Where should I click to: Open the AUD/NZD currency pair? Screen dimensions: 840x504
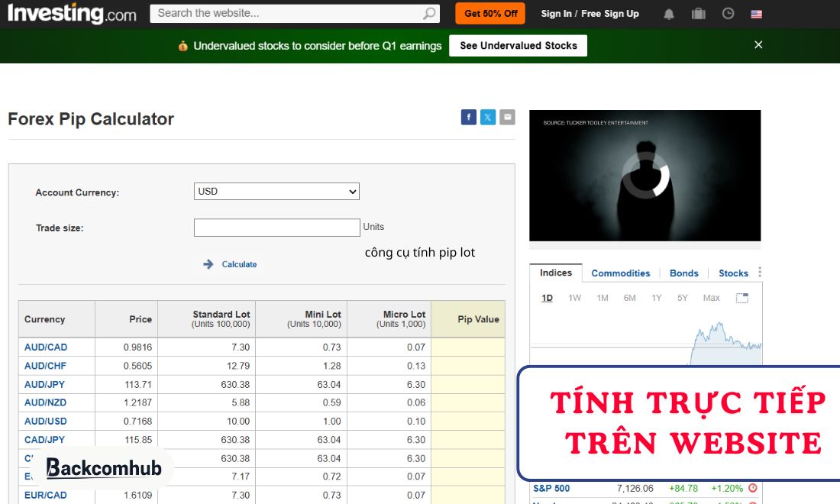point(45,402)
